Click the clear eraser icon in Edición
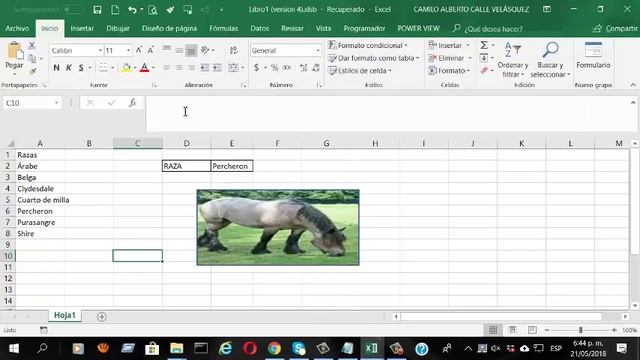 (484, 71)
